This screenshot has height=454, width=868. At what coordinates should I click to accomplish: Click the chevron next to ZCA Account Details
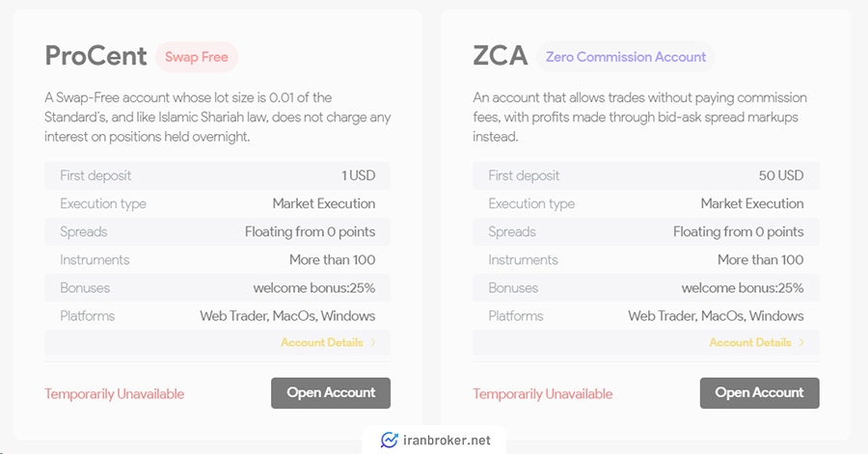coord(801,343)
